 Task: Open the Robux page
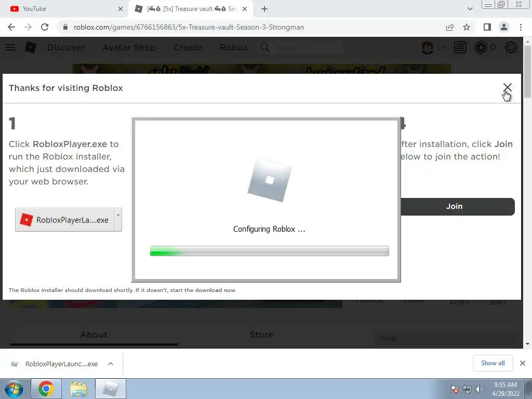pos(233,47)
